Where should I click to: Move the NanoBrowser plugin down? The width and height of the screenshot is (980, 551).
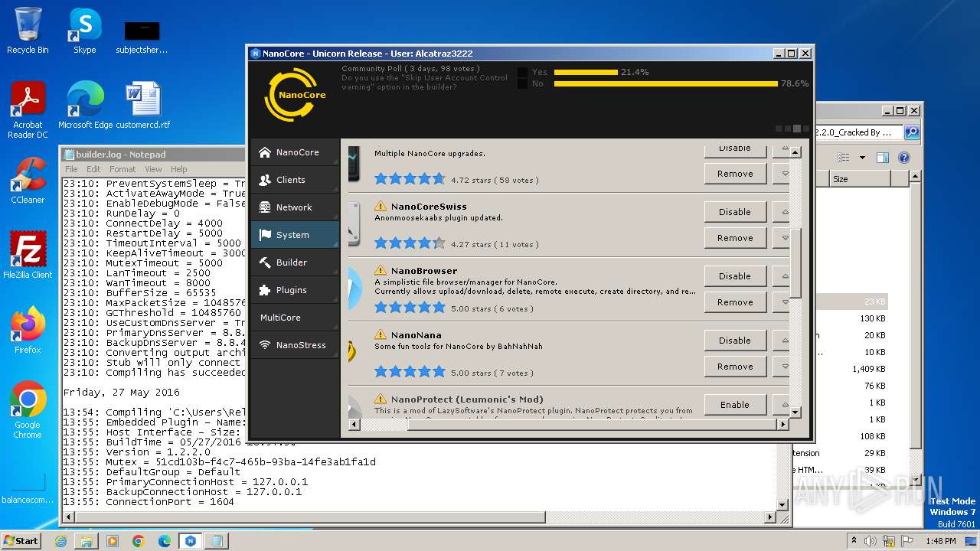point(781,302)
